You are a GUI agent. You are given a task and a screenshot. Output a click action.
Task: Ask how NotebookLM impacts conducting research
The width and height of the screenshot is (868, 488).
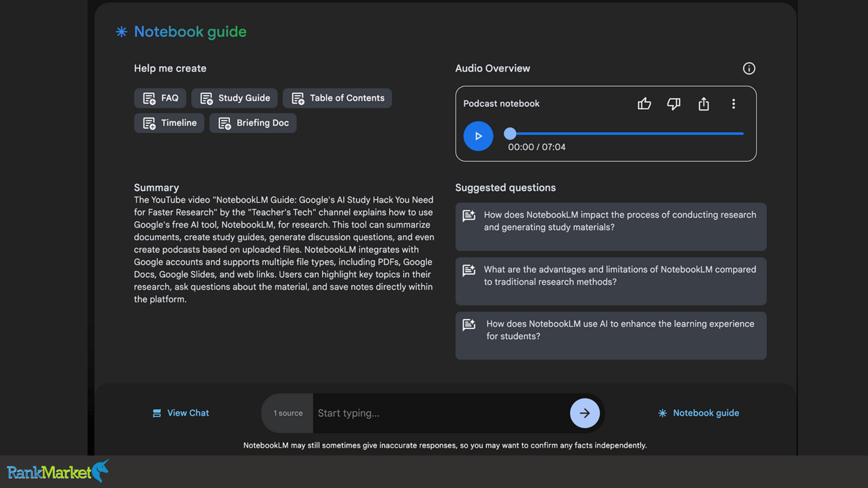coord(611,227)
